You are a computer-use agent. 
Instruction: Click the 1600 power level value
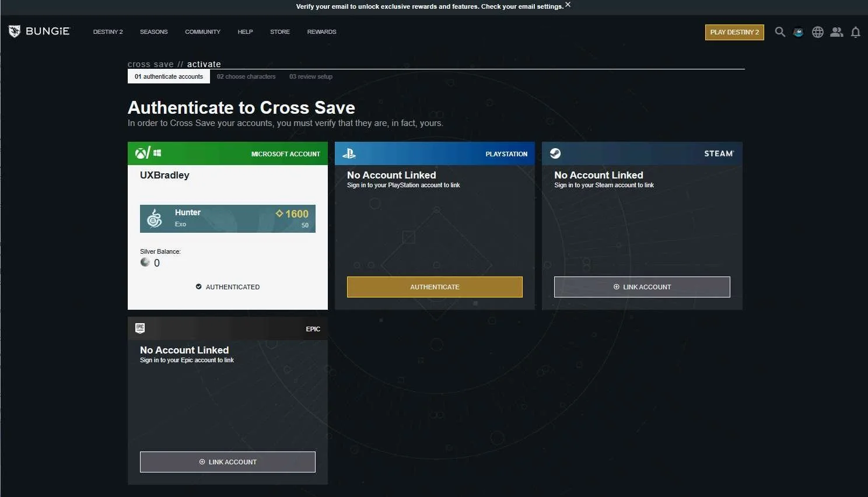click(x=297, y=214)
